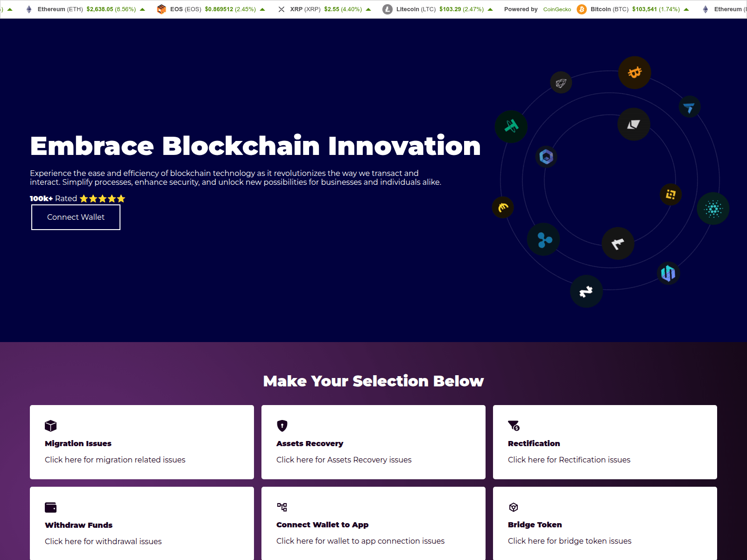Open the CoinGecko link in the ticker
The image size is (747, 560).
point(557,9)
